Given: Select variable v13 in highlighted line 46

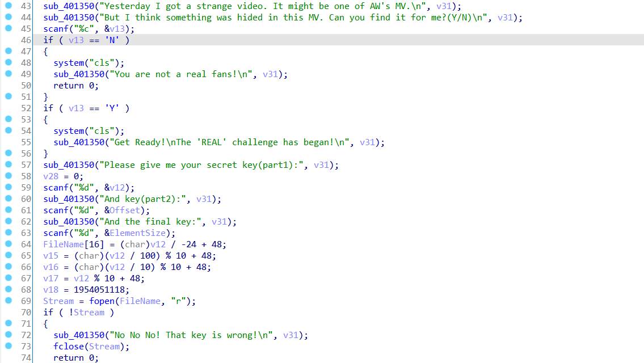Looking at the screenshot, I should [76, 40].
